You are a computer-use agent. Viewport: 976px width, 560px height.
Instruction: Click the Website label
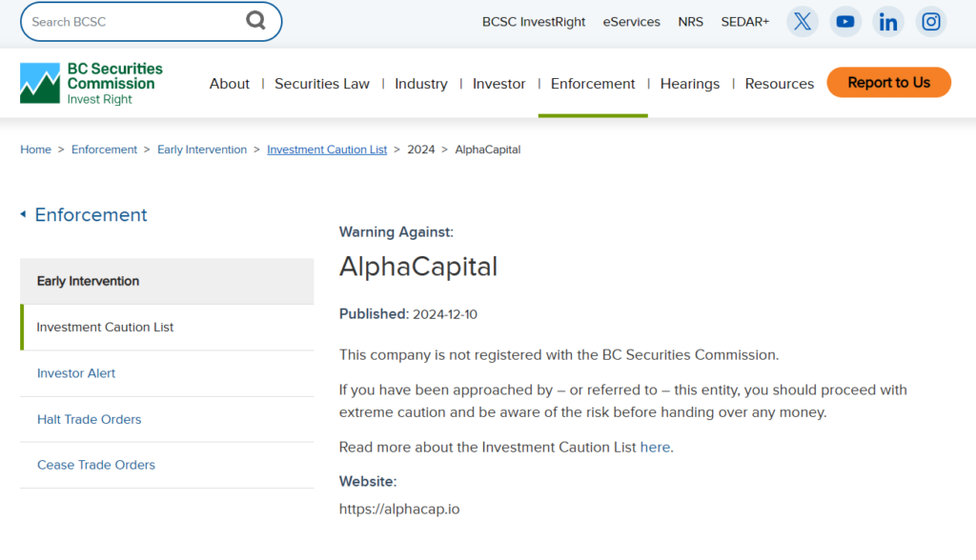367,482
